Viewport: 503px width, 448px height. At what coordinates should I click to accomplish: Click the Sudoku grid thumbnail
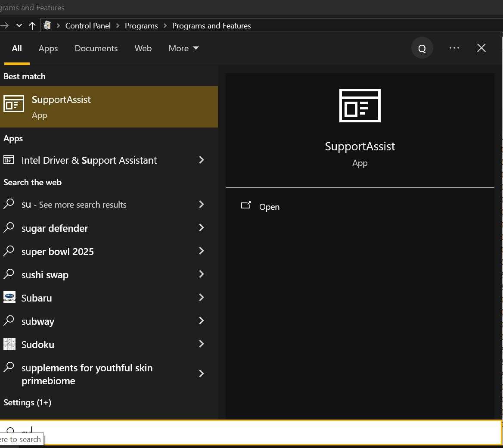[x=9, y=344]
